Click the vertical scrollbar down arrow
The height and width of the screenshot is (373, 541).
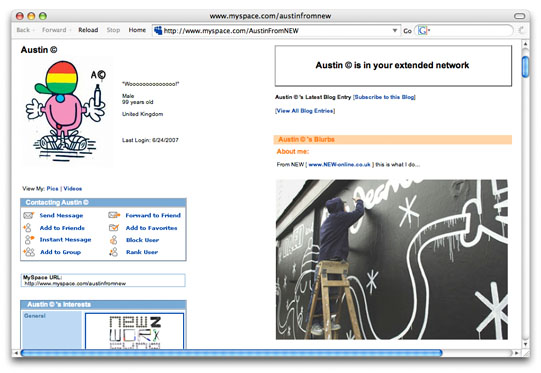pos(525,344)
